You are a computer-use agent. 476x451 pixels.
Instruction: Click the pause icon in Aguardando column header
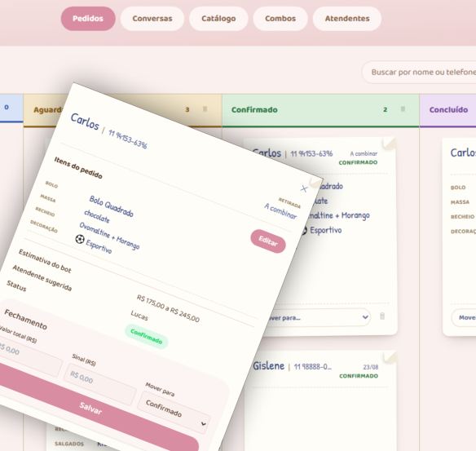point(205,109)
